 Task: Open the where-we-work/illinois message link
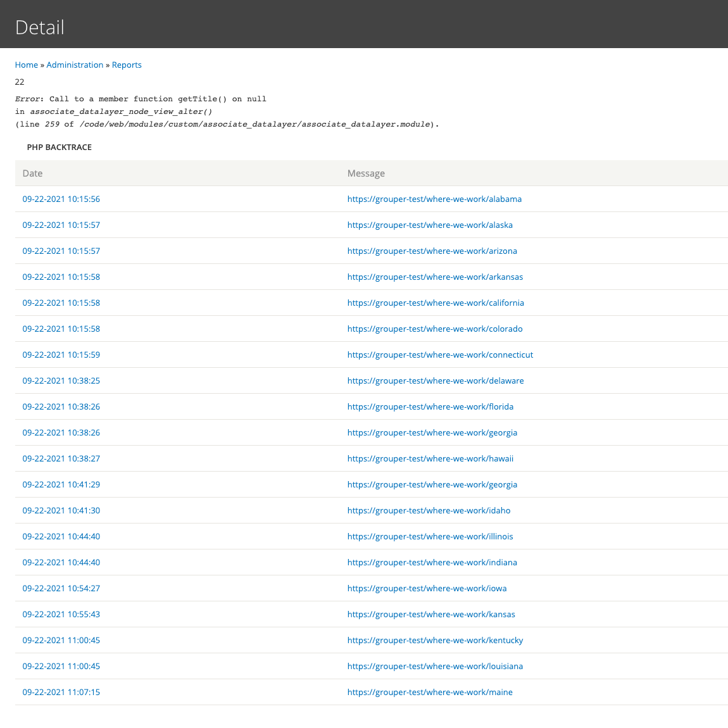click(430, 537)
